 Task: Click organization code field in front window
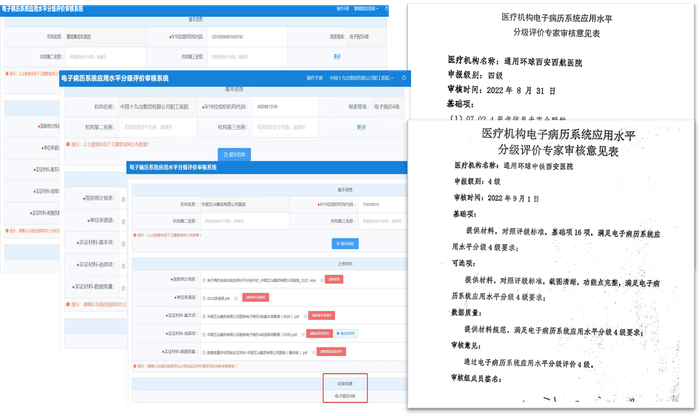pyautogui.click(x=383, y=204)
